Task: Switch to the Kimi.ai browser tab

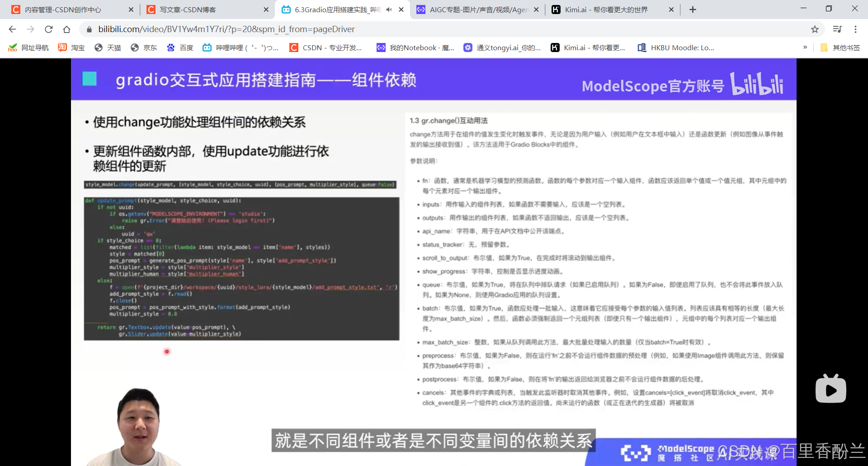Action: click(x=613, y=10)
